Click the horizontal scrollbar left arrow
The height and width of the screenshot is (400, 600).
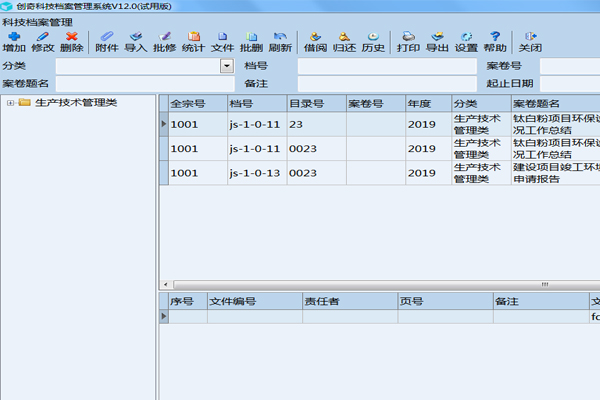click(x=165, y=285)
